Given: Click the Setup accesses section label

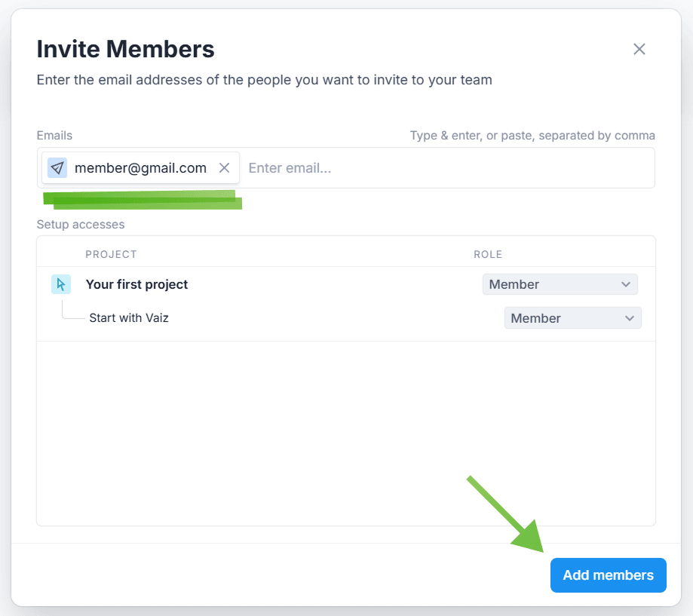Looking at the screenshot, I should click(x=81, y=225).
